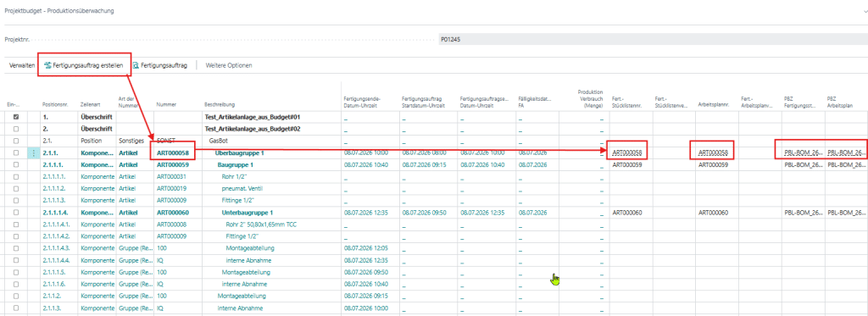This screenshot has height=316, width=868.
Task: Click the Fertigungsende-Datum-Uhrzeit column header
Action: point(362,102)
